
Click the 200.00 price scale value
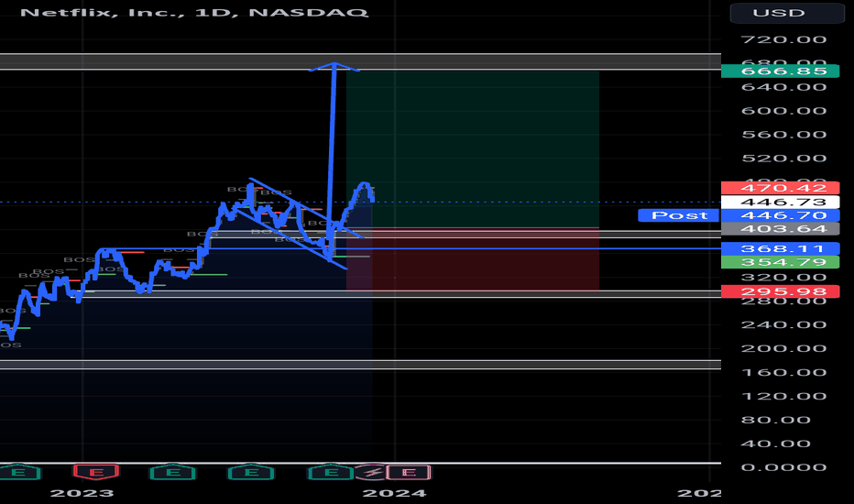tap(783, 349)
